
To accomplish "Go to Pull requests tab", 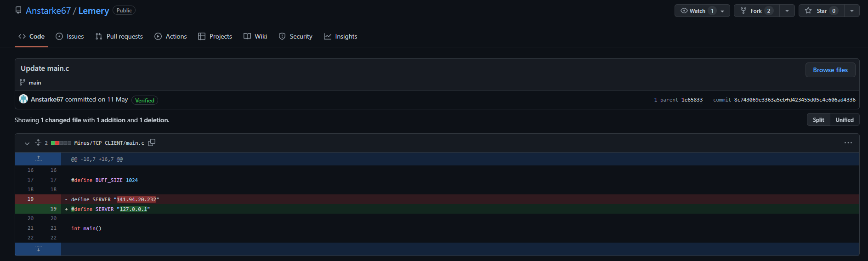I will click(x=119, y=36).
